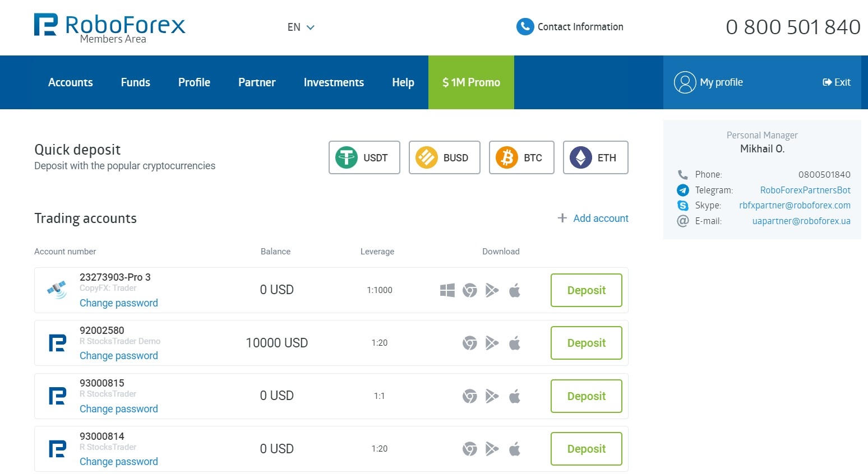The height and width of the screenshot is (474, 868).
Task: Click the My profile avatar icon
Action: coord(685,82)
